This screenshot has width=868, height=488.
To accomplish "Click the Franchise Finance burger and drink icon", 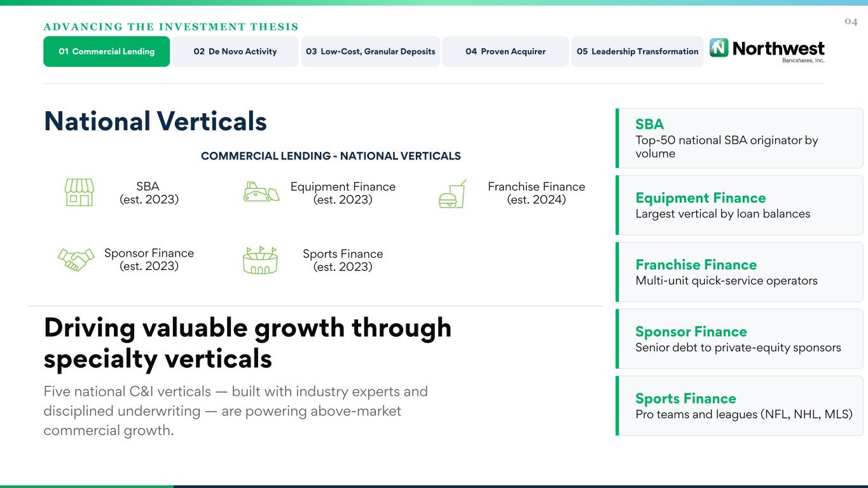I will coord(453,193).
